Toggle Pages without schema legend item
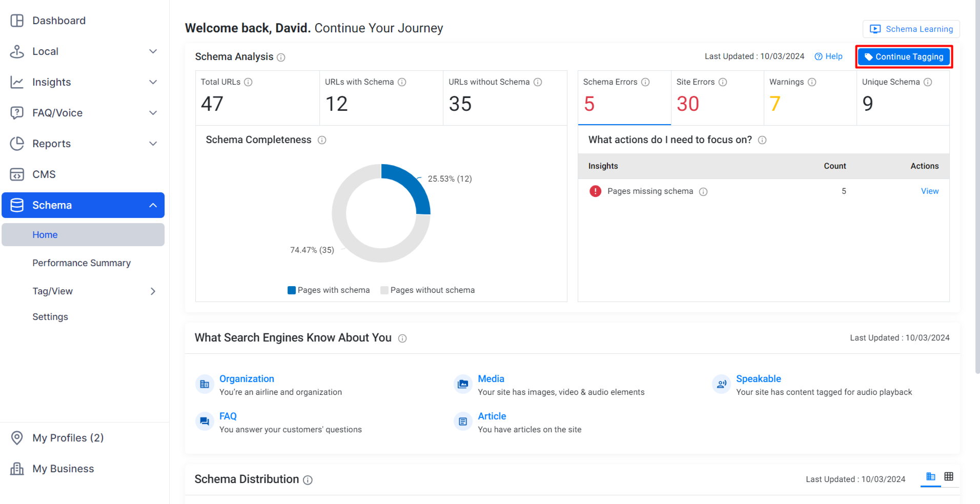Viewport: 980px width, 504px height. (427, 290)
